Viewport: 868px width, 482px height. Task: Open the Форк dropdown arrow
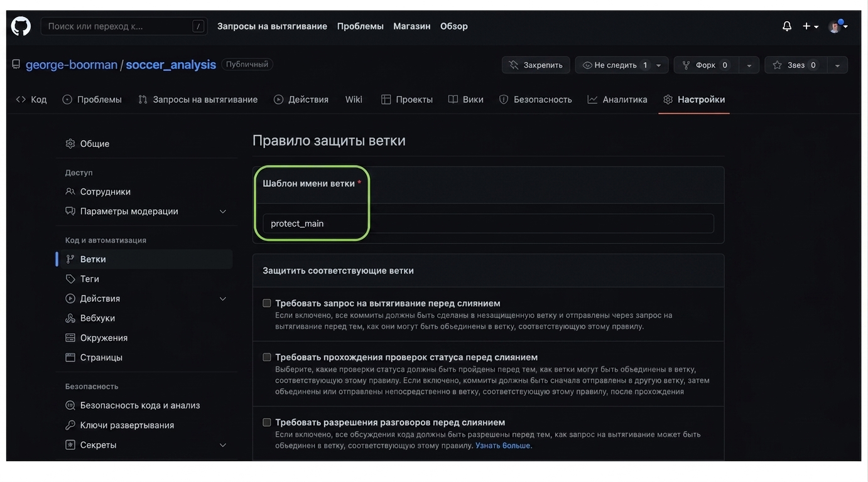749,65
